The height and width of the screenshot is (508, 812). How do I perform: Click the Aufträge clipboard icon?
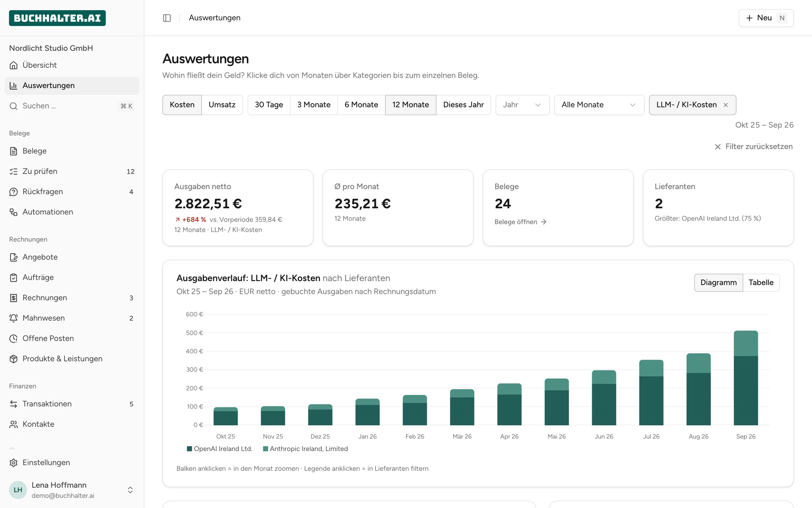[14, 277]
